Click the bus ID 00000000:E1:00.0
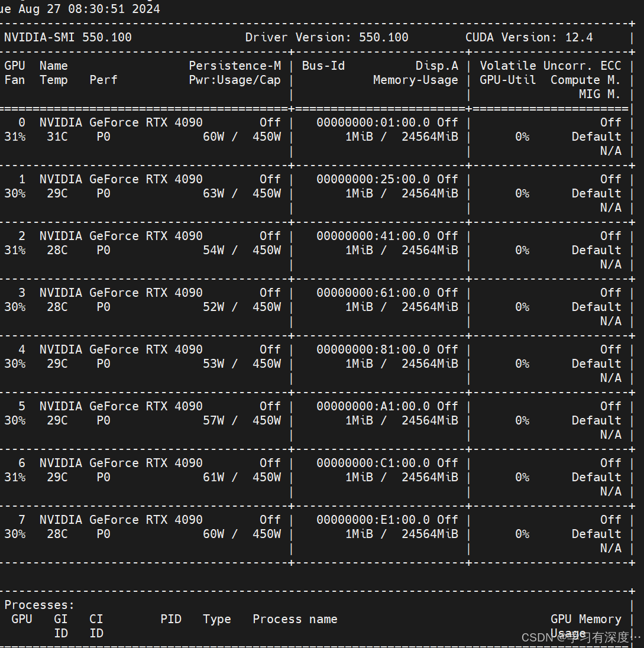The width and height of the screenshot is (644, 648). click(x=373, y=520)
